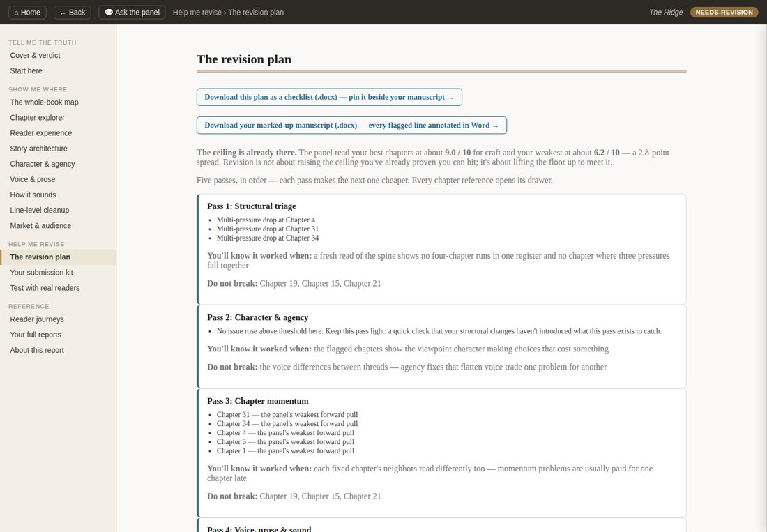Click the 'Pass 4: Voice, prose & sound' heading
This screenshot has width=767, height=532.
tap(259, 529)
